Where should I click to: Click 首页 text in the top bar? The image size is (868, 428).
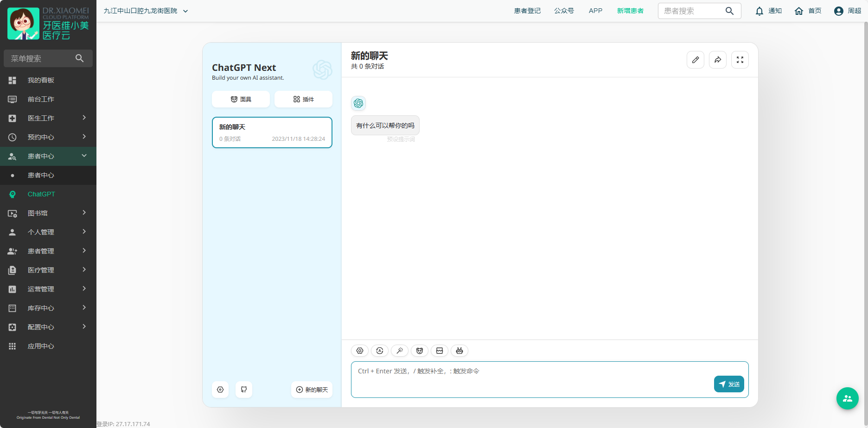(815, 11)
